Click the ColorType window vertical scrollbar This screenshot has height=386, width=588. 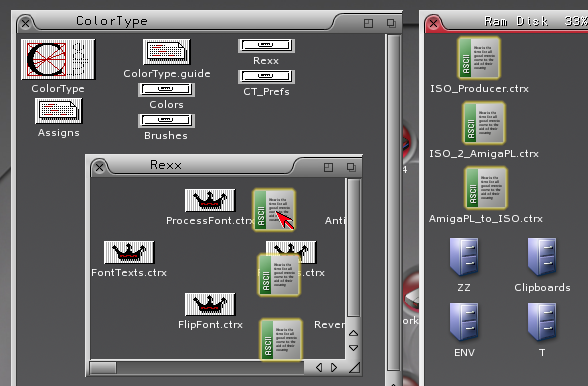click(x=393, y=203)
